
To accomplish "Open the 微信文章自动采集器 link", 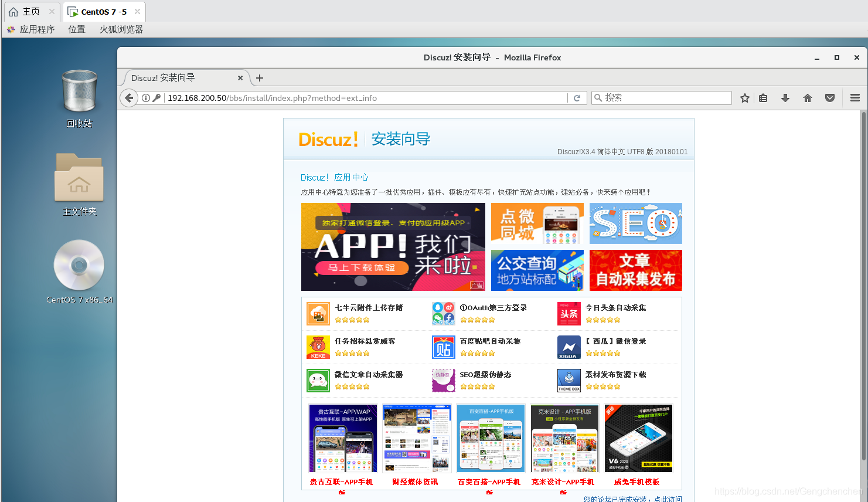I will (x=369, y=375).
